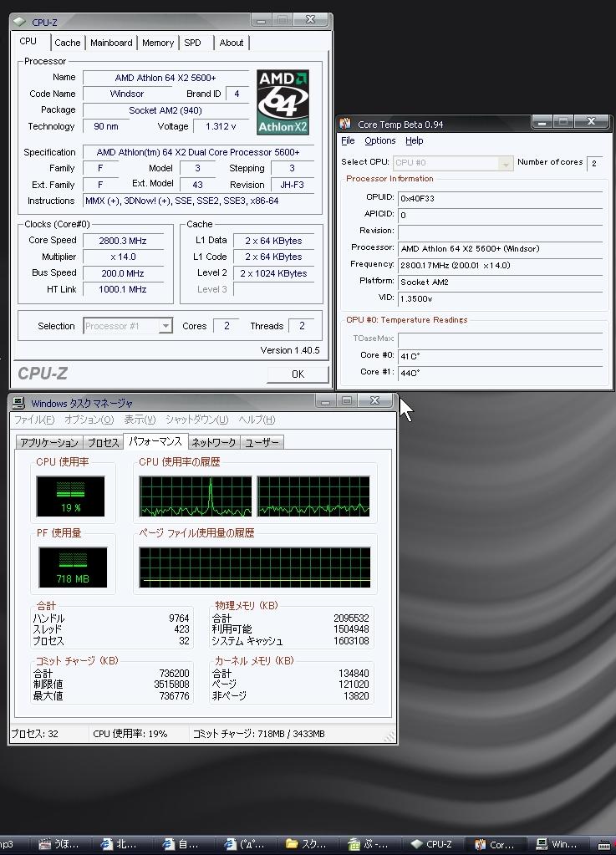Click the Level 2 cache value 2 x 1024 KBytes

coord(273,274)
